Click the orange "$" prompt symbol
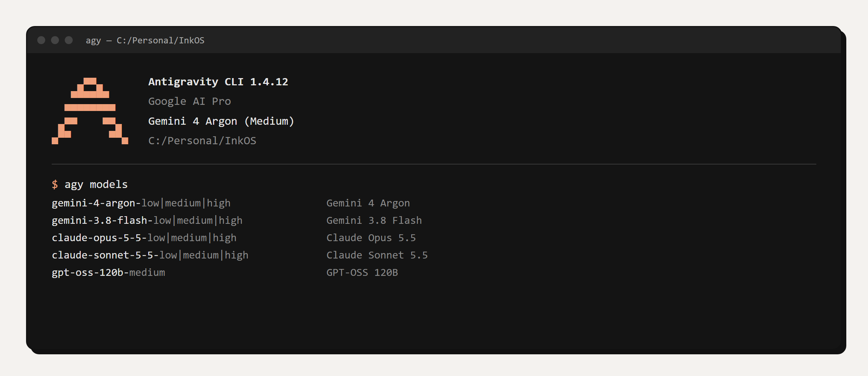The width and height of the screenshot is (868, 376). click(55, 184)
